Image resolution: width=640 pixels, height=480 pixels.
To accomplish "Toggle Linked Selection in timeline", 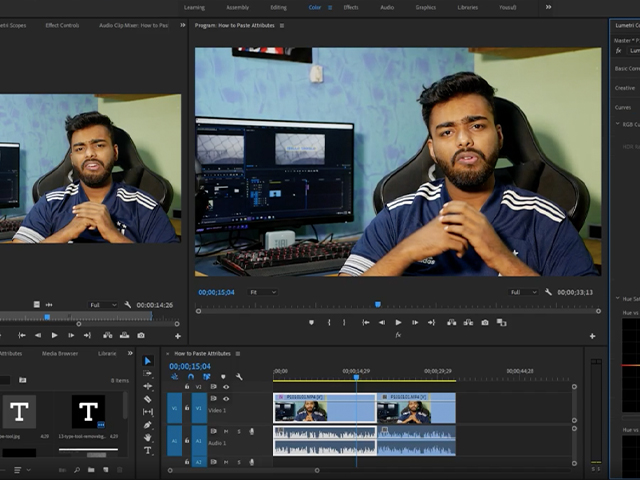I will pyautogui.click(x=207, y=377).
